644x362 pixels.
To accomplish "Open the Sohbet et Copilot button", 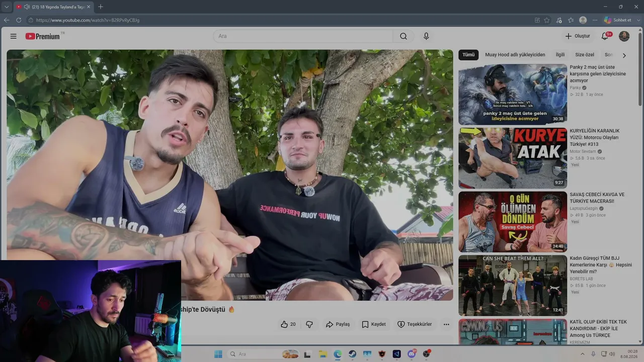I will click(x=618, y=20).
